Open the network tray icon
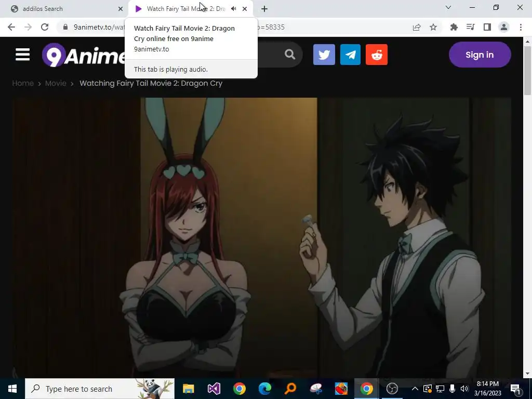Screen dimensions: 532x399 pyautogui.click(x=440, y=389)
